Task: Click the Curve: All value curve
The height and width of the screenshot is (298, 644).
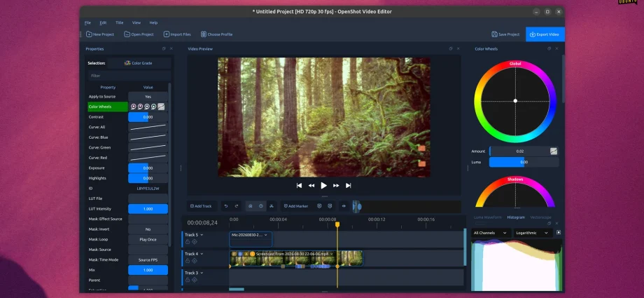Action: [148, 127]
